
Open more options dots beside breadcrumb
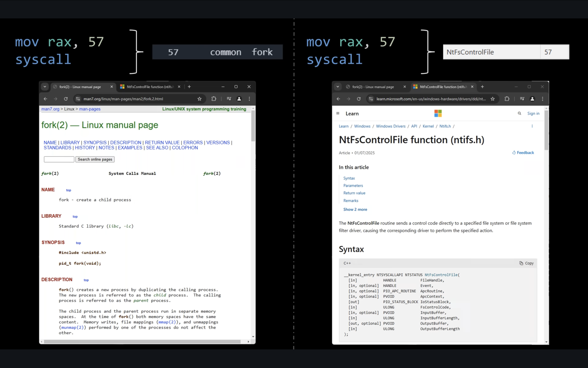(532, 126)
